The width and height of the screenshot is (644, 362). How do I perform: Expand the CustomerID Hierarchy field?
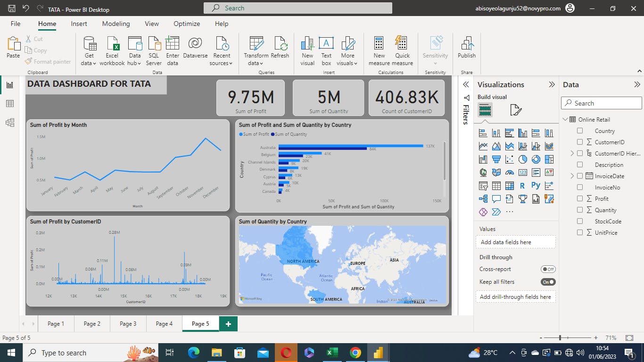coord(572,154)
